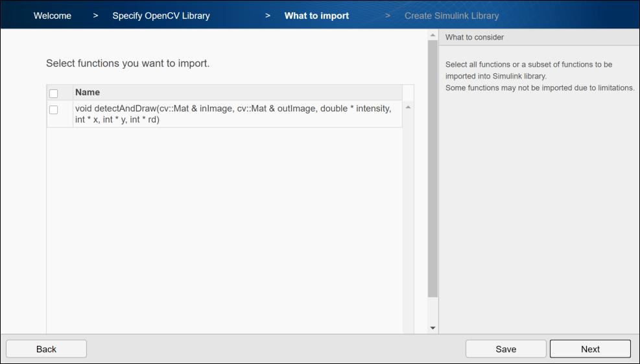Click the main scrollbar down arrow
The width and height of the screenshot is (640, 364).
coord(433,328)
